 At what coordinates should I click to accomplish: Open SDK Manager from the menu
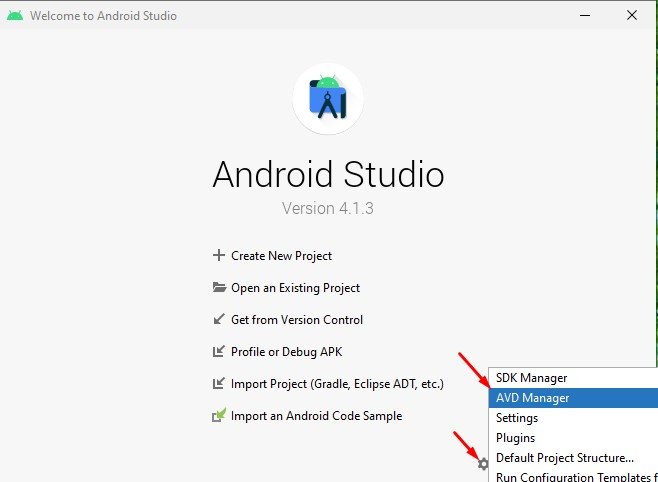[x=573, y=378]
